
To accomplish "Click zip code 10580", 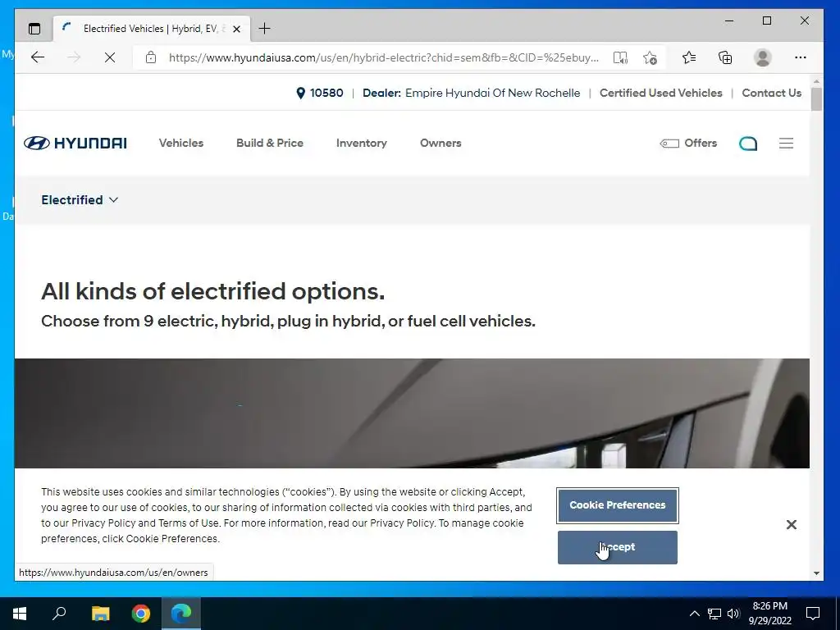I will click(x=326, y=94).
